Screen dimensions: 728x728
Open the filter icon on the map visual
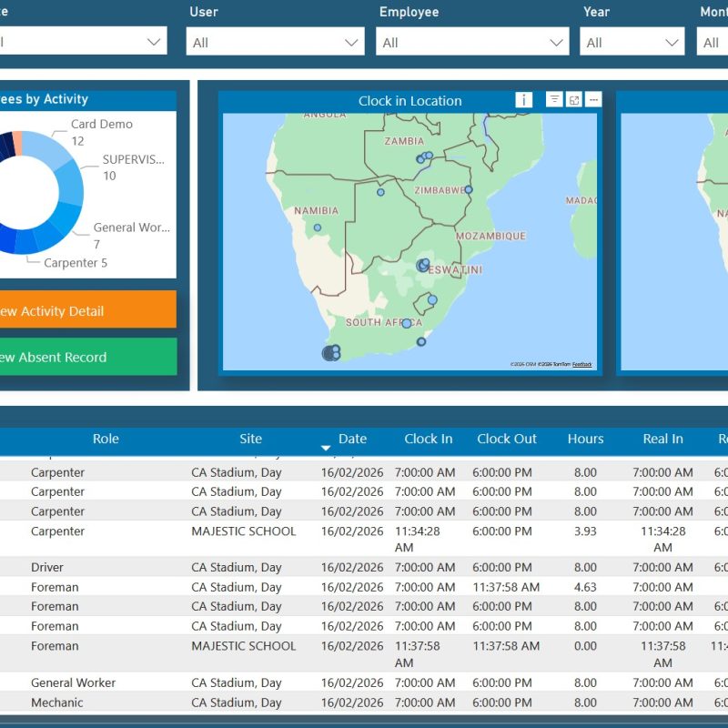point(554,100)
